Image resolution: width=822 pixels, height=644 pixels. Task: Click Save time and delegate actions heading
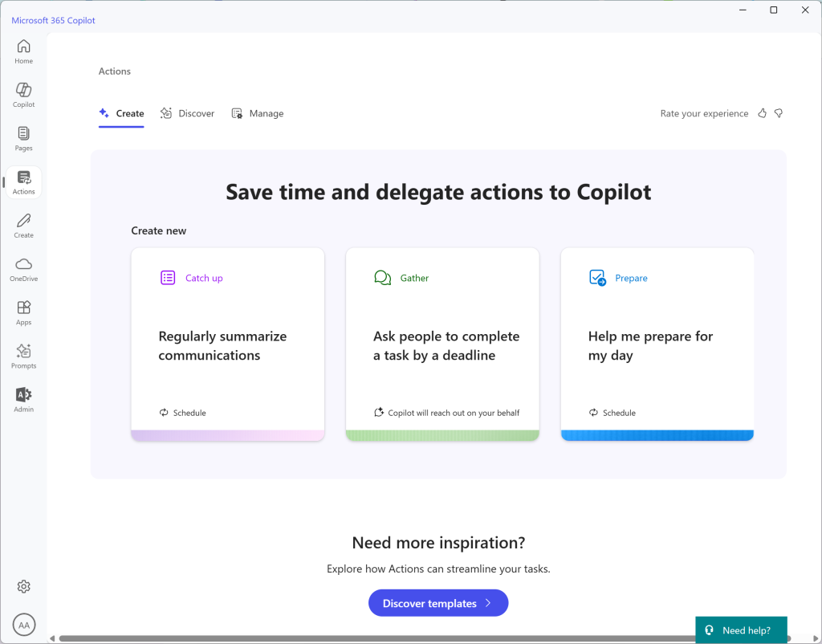click(438, 192)
